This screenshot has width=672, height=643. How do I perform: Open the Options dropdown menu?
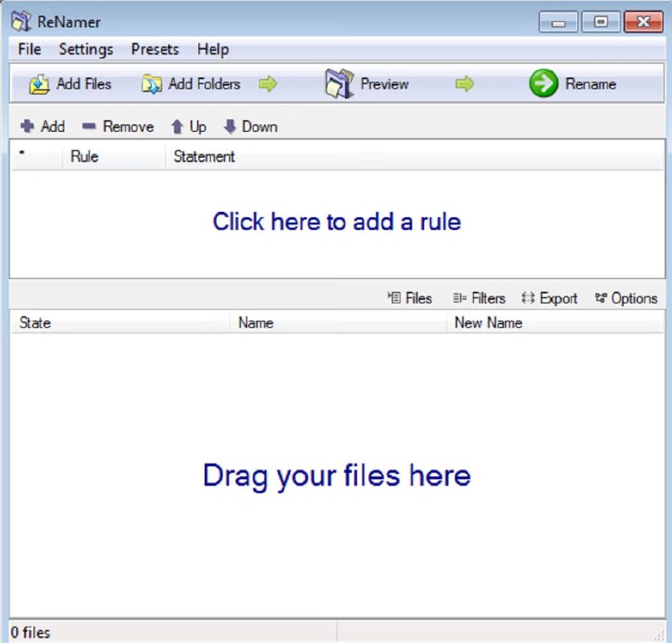626,298
